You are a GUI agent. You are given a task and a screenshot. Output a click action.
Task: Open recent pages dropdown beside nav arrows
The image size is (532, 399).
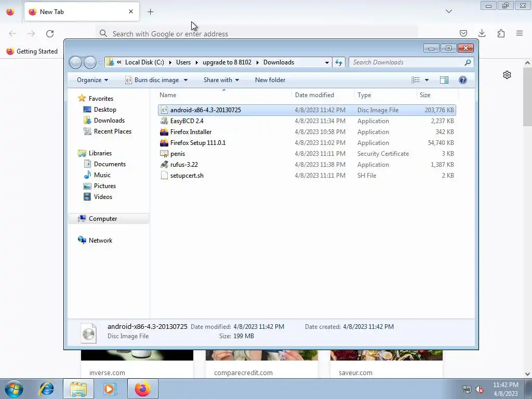pyautogui.click(x=100, y=63)
